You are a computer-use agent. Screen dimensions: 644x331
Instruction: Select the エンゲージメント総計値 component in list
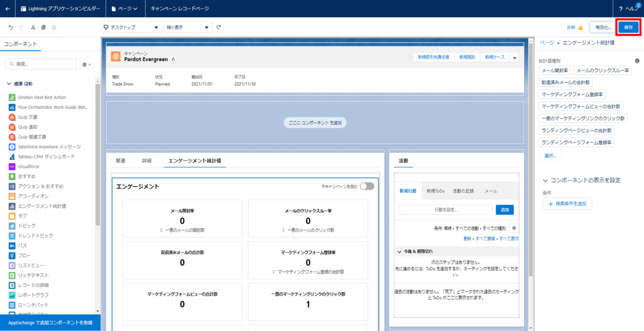click(x=38, y=206)
